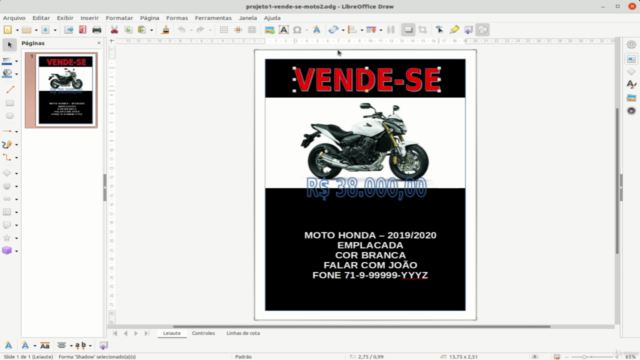This screenshot has width=640, height=360.
Task: Open the Inserir menu
Action: coord(89,18)
